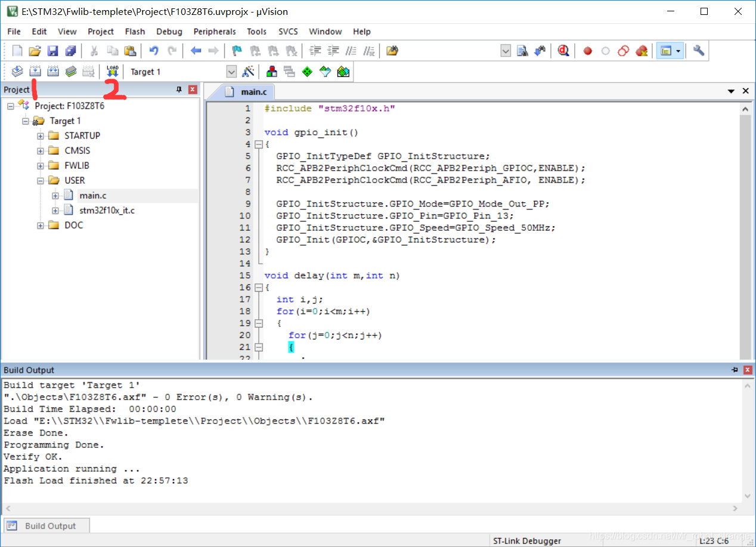Image resolution: width=756 pixels, height=547 pixels.
Task: Open the File menu
Action: coord(14,32)
